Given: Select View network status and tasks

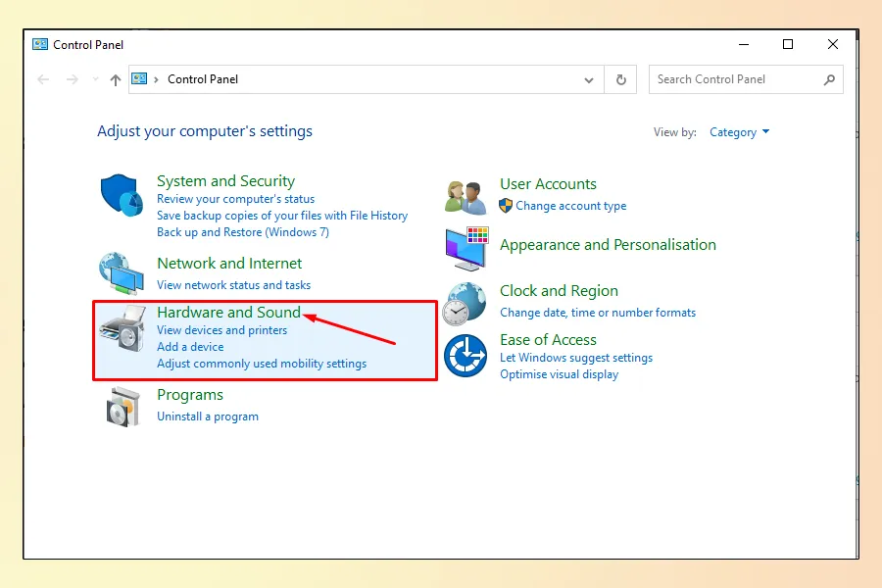Looking at the screenshot, I should (233, 285).
